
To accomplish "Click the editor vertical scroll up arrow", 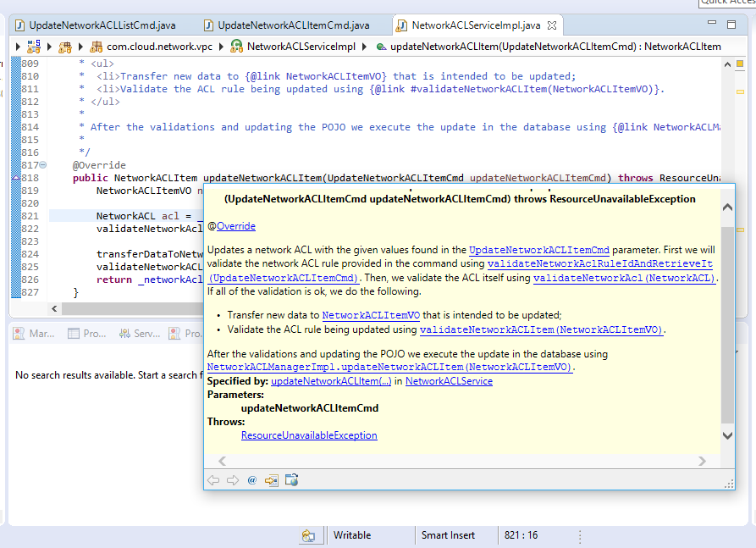I will coord(727,64).
